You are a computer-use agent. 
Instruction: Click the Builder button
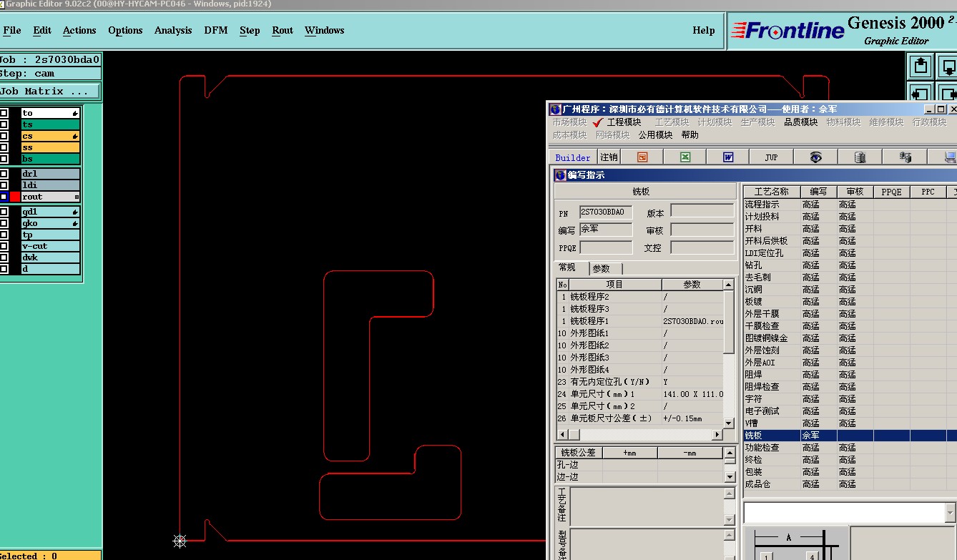tap(573, 157)
